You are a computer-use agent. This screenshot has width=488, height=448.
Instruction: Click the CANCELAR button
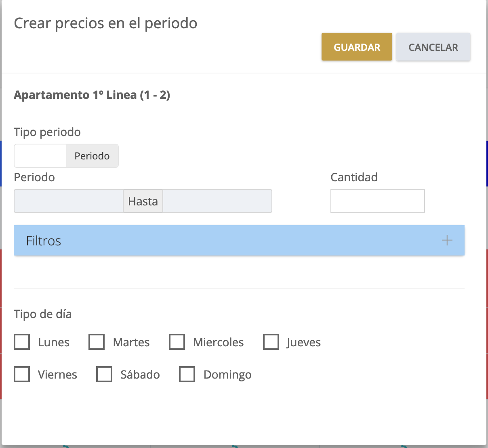pos(433,47)
